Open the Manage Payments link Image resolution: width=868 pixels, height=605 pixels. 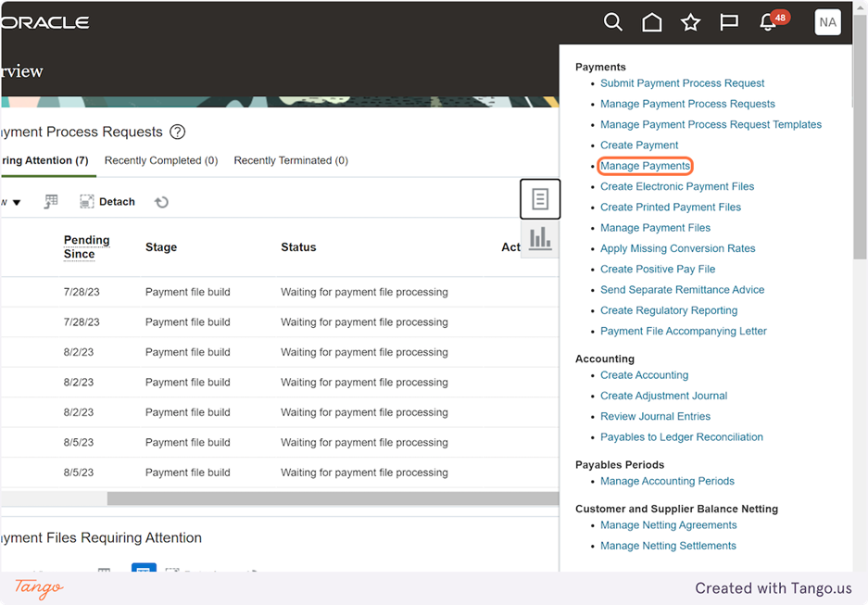pyautogui.click(x=645, y=166)
